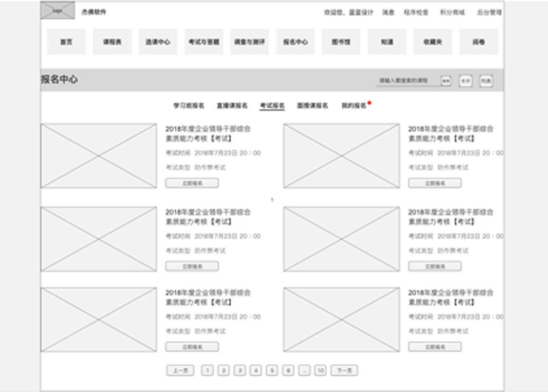Go to page 10 using pagination
Image resolution: width=548 pixels, height=392 pixels.
tap(320, 370)
